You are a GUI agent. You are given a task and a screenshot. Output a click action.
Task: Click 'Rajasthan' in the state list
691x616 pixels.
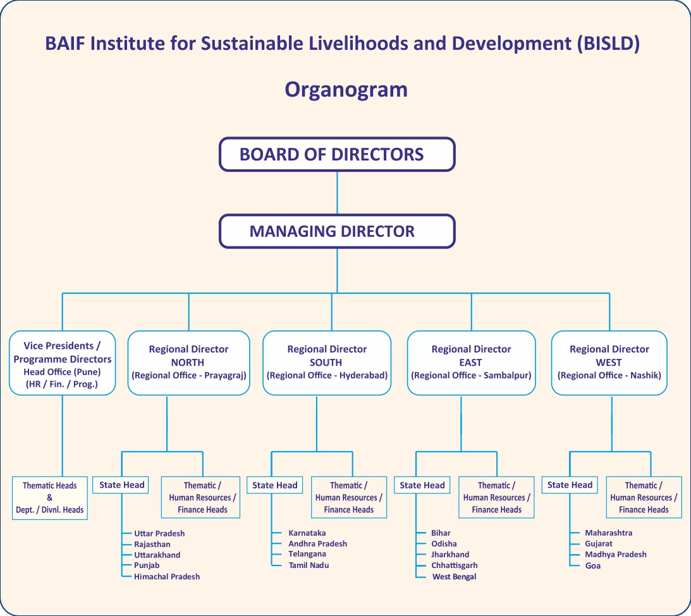[x=152, y=544]
